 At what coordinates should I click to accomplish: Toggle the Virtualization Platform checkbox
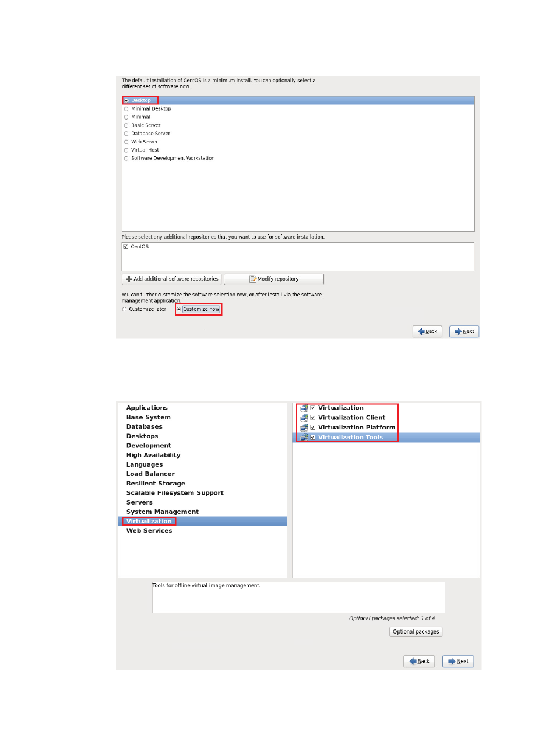(x=313, y=427)
